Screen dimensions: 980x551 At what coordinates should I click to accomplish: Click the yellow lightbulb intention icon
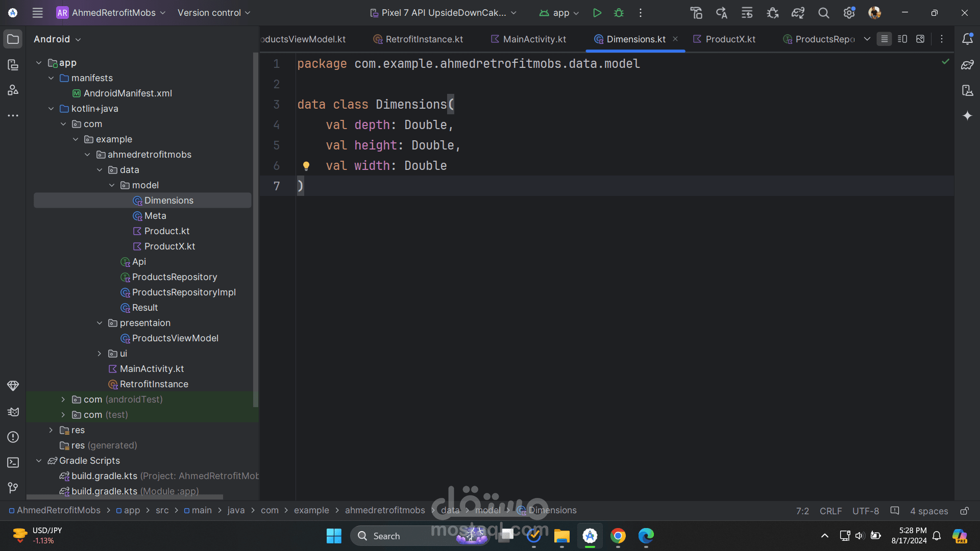[306, 166]
